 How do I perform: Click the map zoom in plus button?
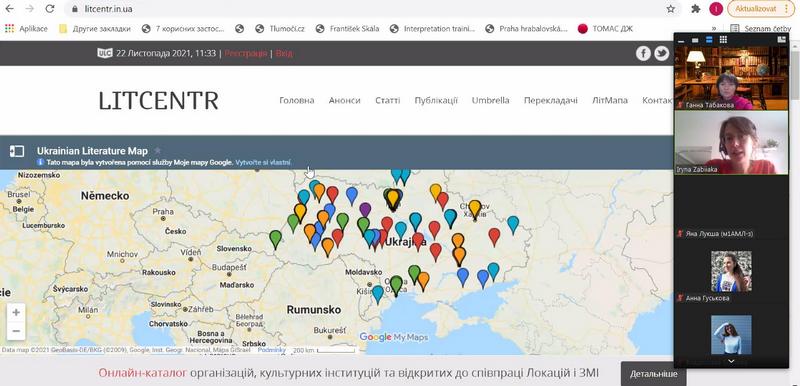click(16, 312)
